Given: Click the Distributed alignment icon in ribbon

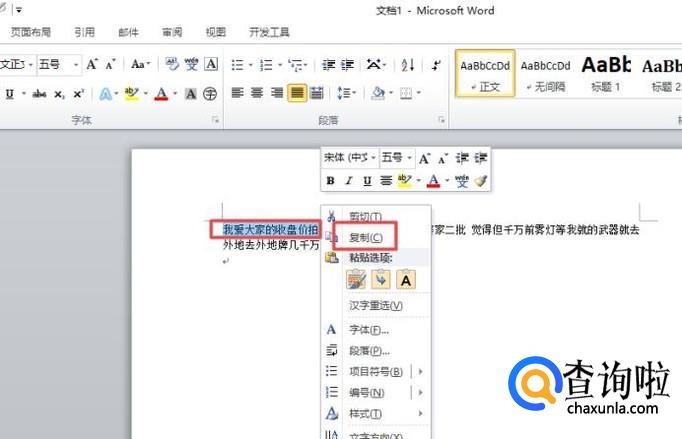Looking at the screenshot, I should pos(317,93).
